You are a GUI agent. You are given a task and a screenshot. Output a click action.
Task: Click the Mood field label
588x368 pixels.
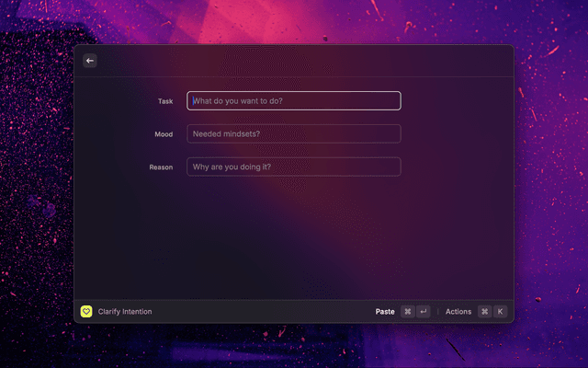click(164, 134)
